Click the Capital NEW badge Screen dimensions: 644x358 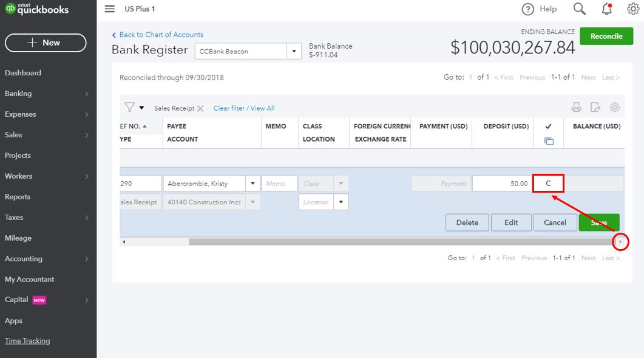pos(39,300)
